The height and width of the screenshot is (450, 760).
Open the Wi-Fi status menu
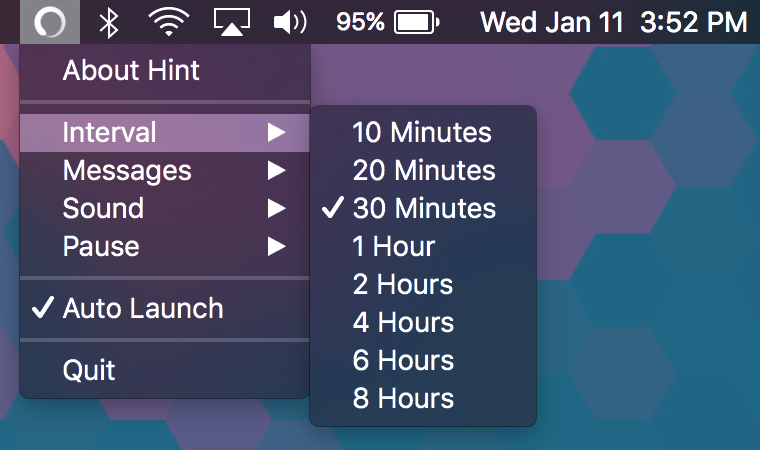[169, 22]
